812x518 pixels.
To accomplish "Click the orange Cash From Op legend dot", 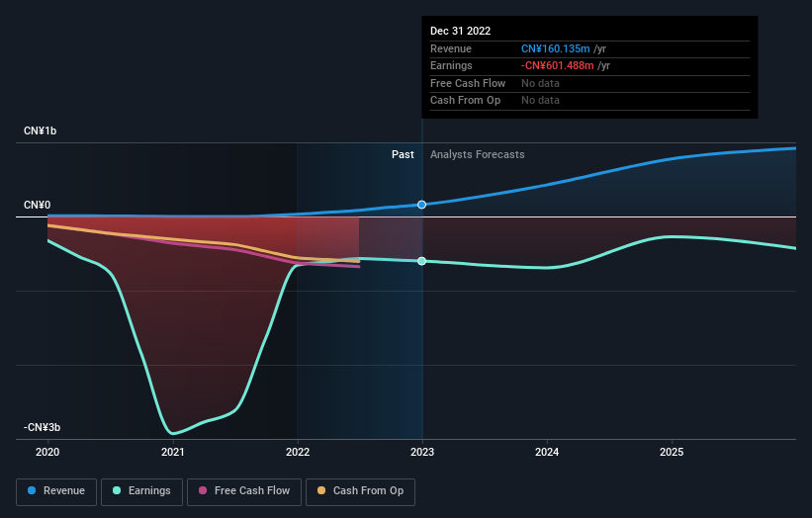I will coord(321,490).
